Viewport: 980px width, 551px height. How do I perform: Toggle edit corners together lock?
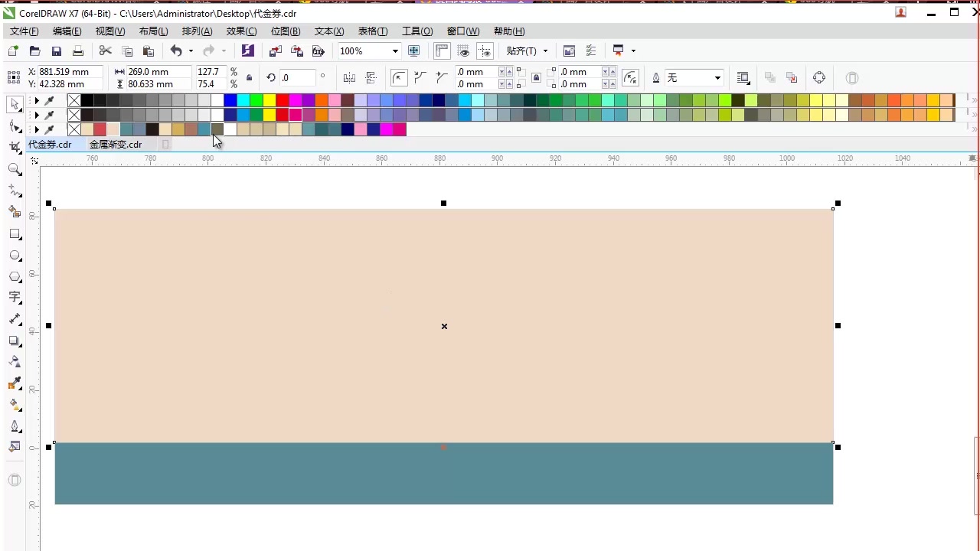tap(536, 78)
